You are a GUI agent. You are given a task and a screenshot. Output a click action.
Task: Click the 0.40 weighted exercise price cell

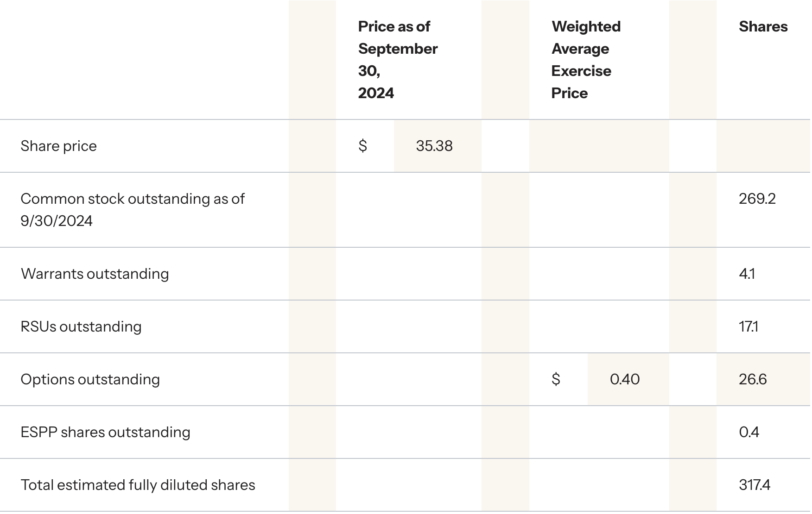coord(625,379)
